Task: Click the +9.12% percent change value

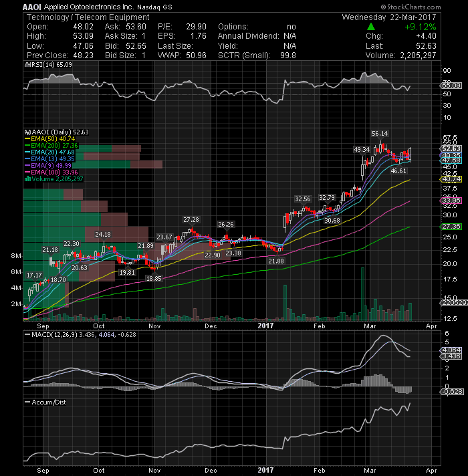Action: [421, 27]
